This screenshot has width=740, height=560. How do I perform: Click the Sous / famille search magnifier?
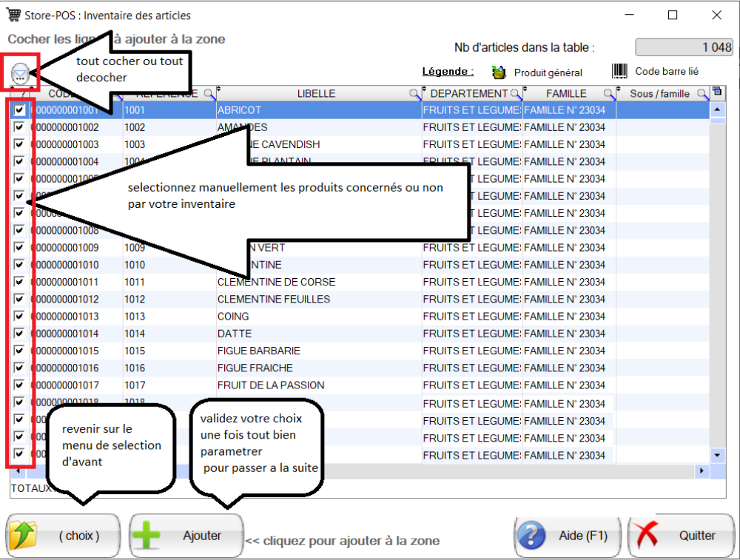701,94
